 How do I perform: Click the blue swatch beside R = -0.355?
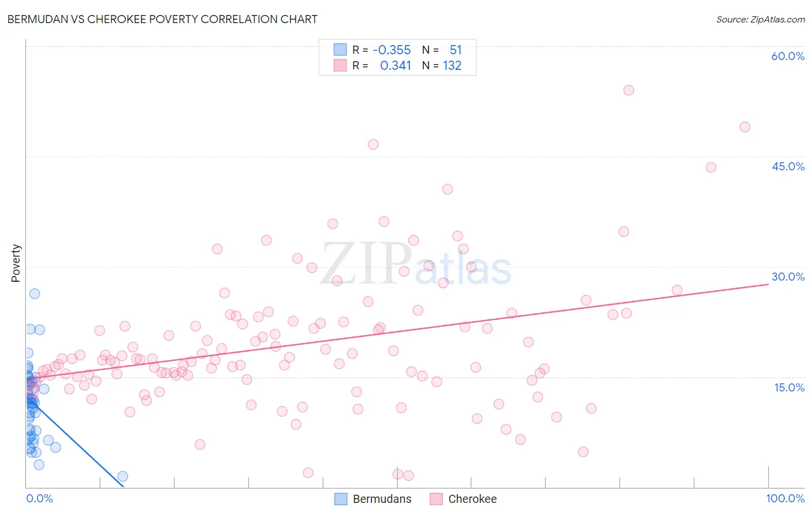pos(340,50)
